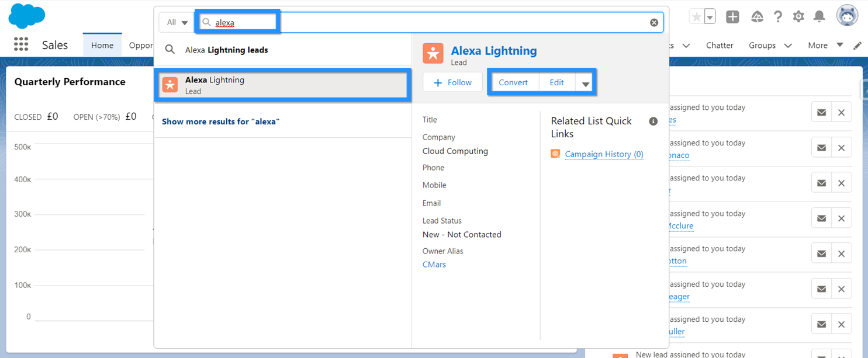This screenshot has width=868, height=358.
Task: Switch to the Chatter tab
Action: (720, 45)
